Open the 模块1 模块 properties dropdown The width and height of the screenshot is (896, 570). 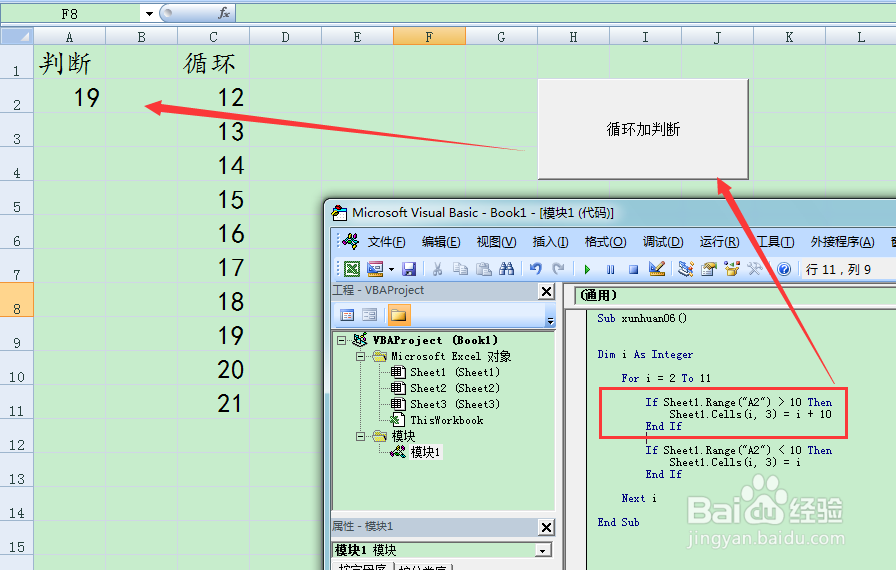543,551
